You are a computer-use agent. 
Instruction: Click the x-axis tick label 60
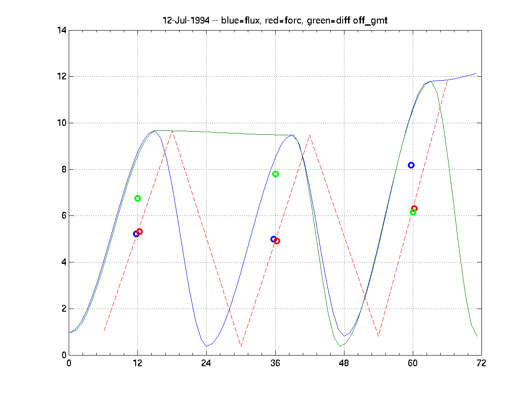(413, 363)
